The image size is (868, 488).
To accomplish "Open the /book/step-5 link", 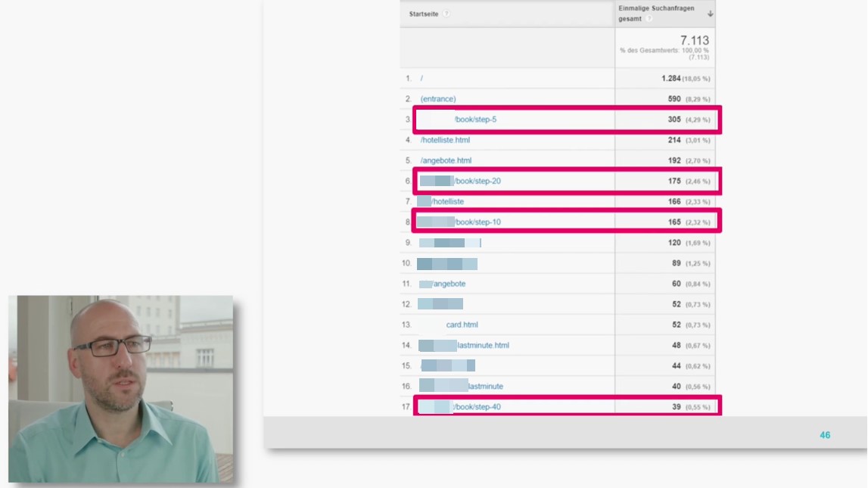I will coord(475,120).
